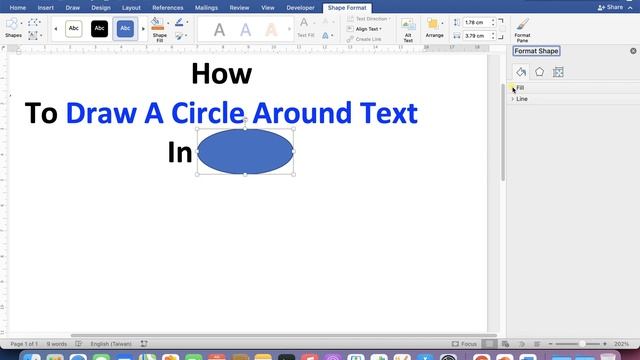The width and height of the screenshot is (640, 360).
Task: Open the View tab
Action: tap(268, 8)
